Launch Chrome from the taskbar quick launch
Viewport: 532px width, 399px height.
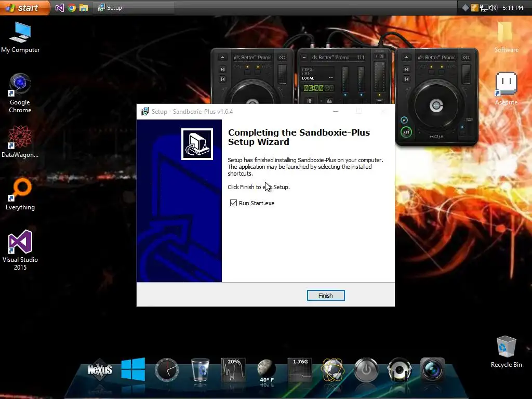72,7
